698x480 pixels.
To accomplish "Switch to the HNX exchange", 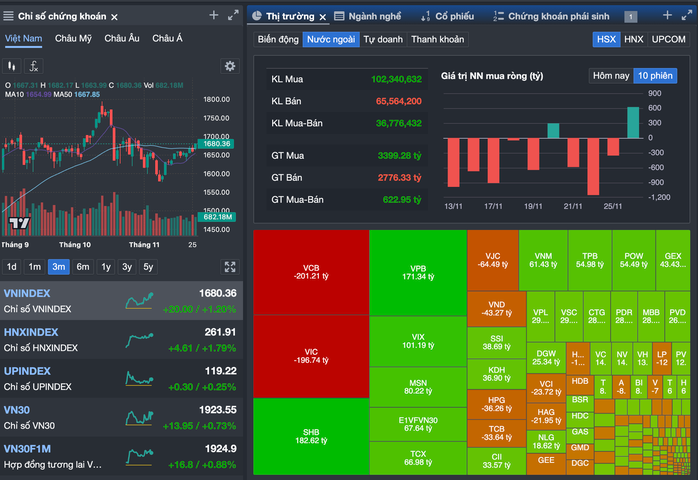I will (633, 39).
